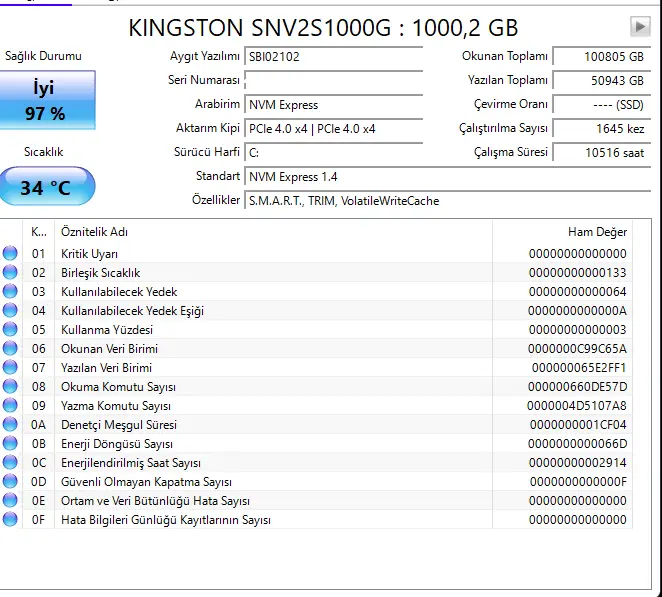Image resolution: width=662 pixels, height=597 pixels.
Task: Click status orb for 0B Enerji Döngüsü Sayısı
Action: [10, 443]
